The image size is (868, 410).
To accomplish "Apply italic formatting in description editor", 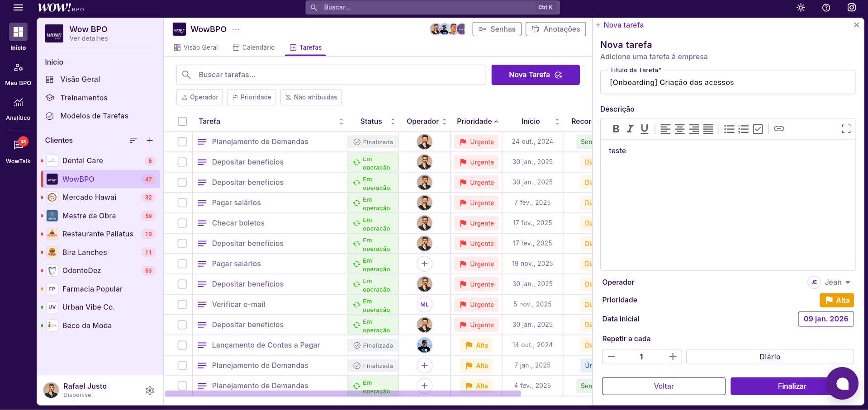I will [630, 129].
